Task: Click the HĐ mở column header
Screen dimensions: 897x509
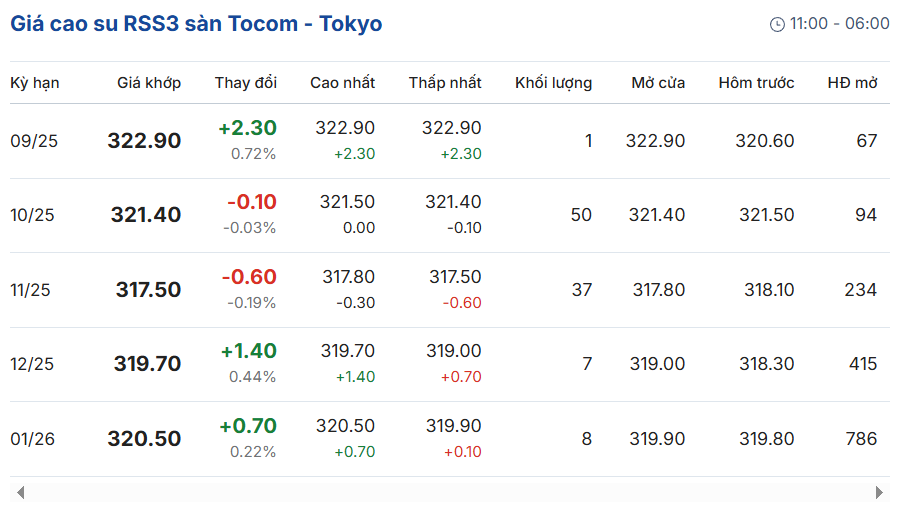Action: pyautogui.click(x=852, y=83)
